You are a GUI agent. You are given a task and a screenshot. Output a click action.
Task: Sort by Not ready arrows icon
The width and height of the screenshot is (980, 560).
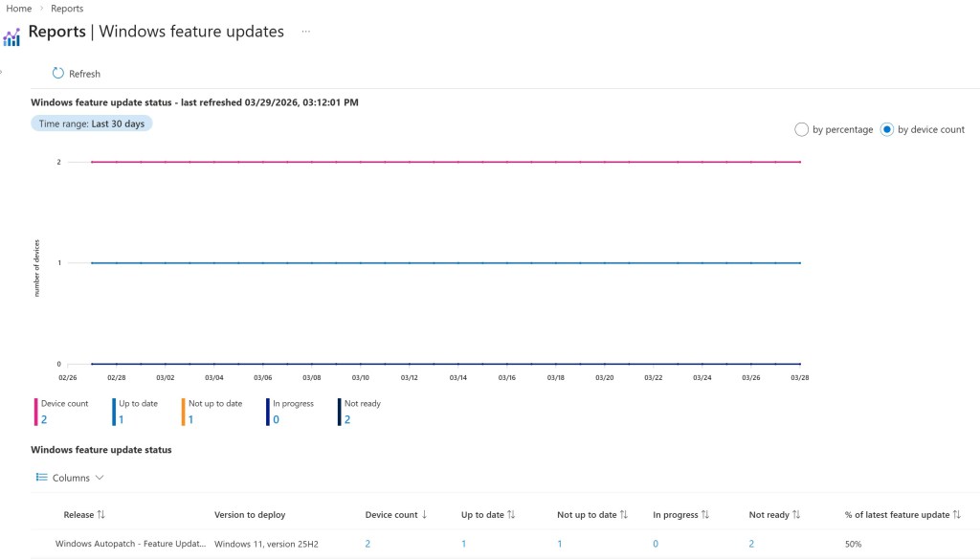(x=796, y=515)
